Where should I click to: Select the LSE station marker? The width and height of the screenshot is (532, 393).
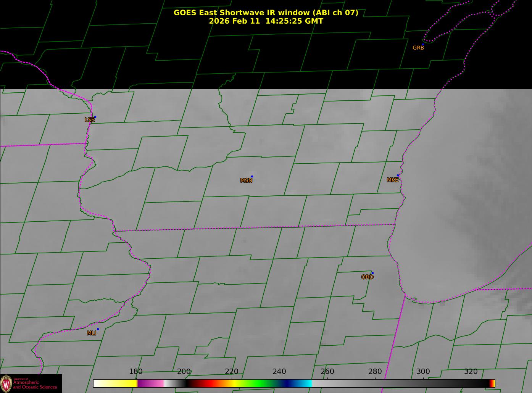pos(95,117)
